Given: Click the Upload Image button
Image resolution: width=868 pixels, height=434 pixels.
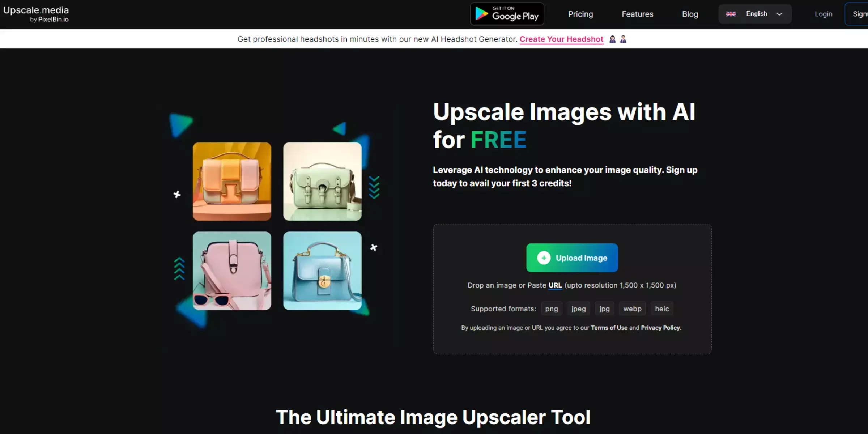Looking at the screenshot, I should pos(572,258).
